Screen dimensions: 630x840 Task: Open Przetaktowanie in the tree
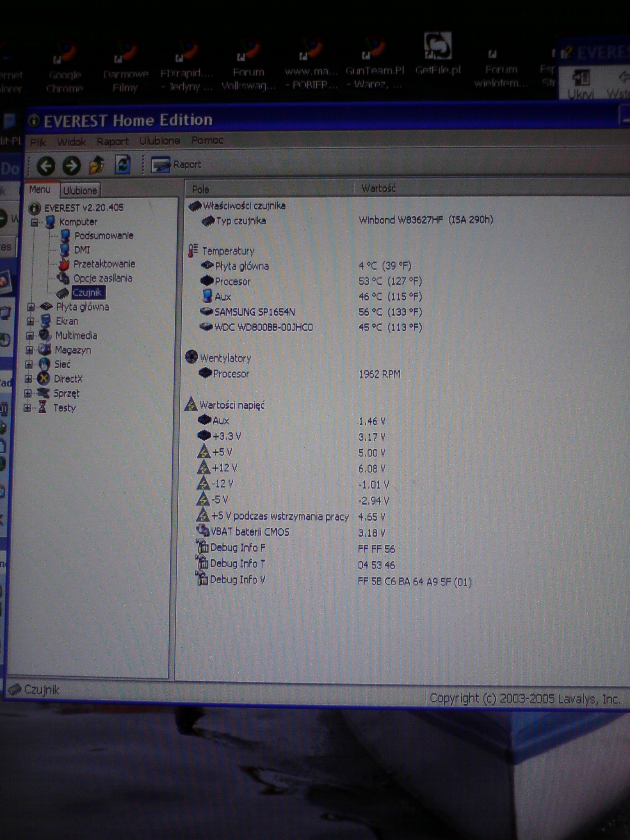104,264
